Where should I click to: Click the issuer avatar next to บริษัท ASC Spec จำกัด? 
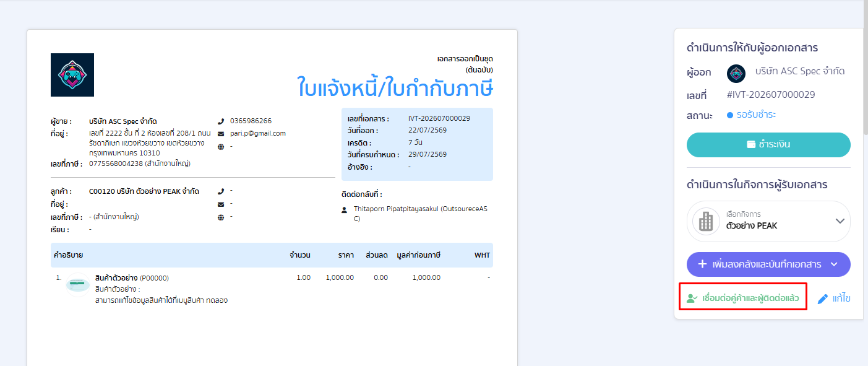point(736,73)
